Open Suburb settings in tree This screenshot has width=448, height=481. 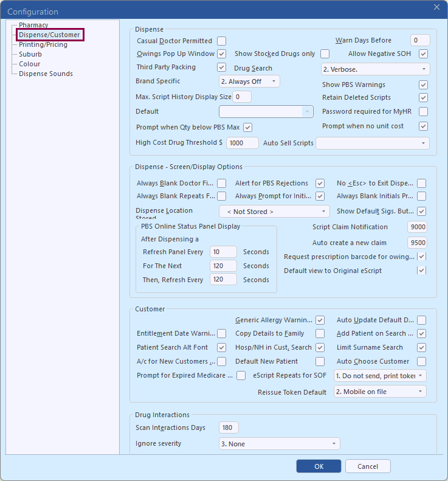point(30,54)
